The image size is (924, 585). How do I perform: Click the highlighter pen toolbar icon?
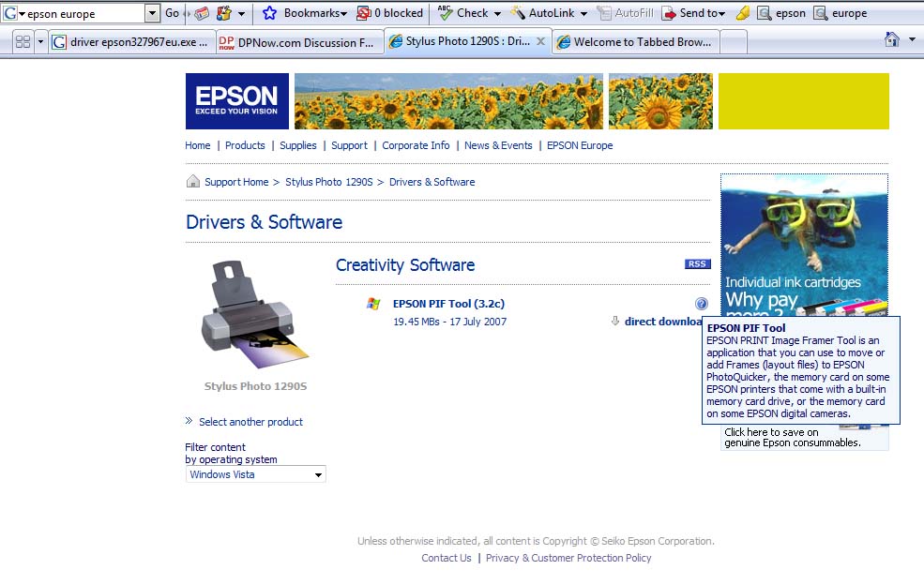click(743, 13)
